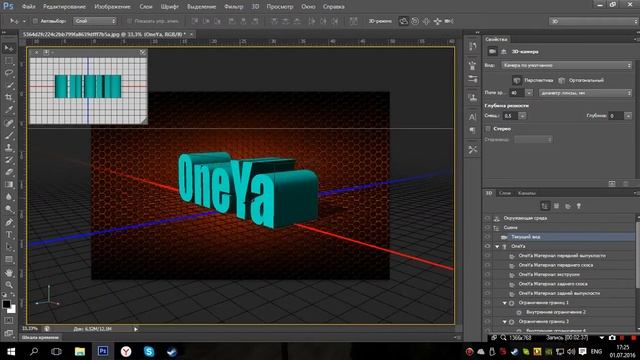Open the Шкала времени timeline tab
This screenshot has height=360, width=640.
(x=40, y=338)
